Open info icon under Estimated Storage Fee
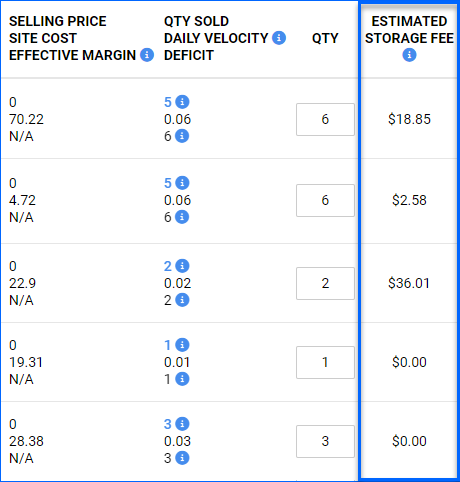Viewport: 460px width, 482px height. (x=409, y=55)
